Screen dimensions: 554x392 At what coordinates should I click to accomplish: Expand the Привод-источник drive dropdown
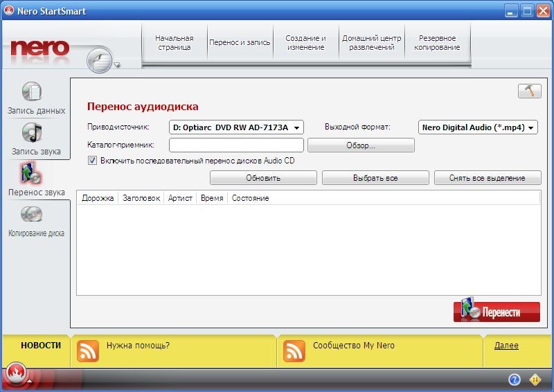pyautogui.click(x=236, y=127)
